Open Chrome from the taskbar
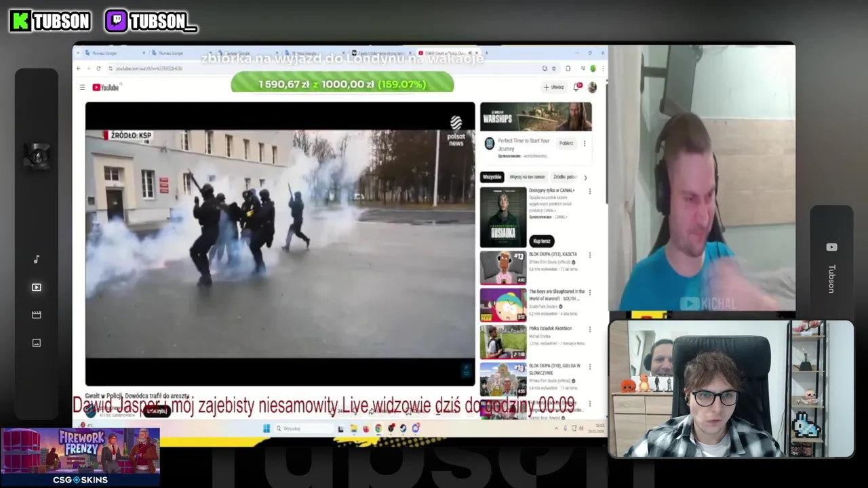This screenshot has height=488, width=868. (x=378, y=428)
